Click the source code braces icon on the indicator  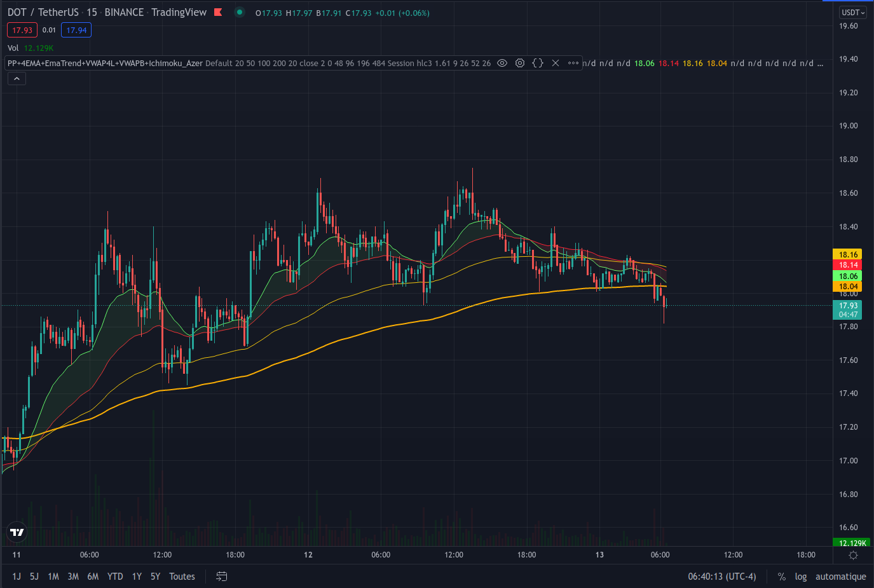pyautogui.click(x=537, y=63)
